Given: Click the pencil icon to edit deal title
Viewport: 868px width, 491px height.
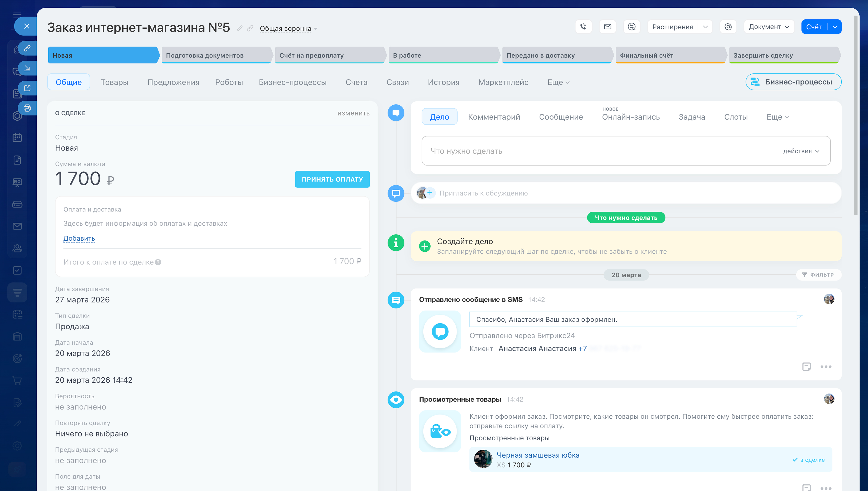Looking at the screenshot, I should pos(239,28).
